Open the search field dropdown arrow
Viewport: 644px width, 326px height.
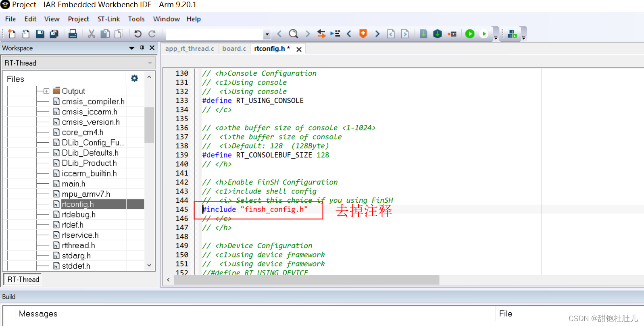point(267,34)
